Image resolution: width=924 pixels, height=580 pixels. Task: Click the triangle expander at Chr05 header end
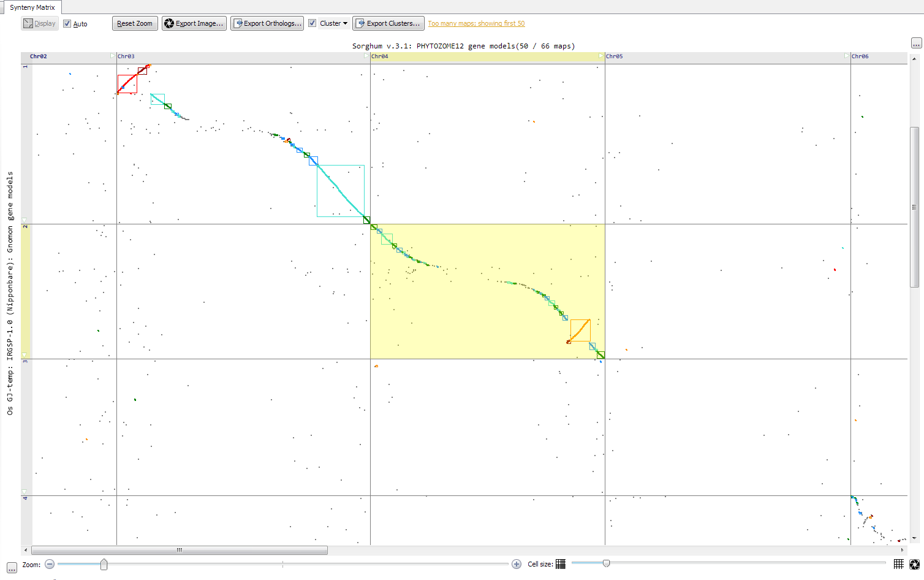[847, 56]
